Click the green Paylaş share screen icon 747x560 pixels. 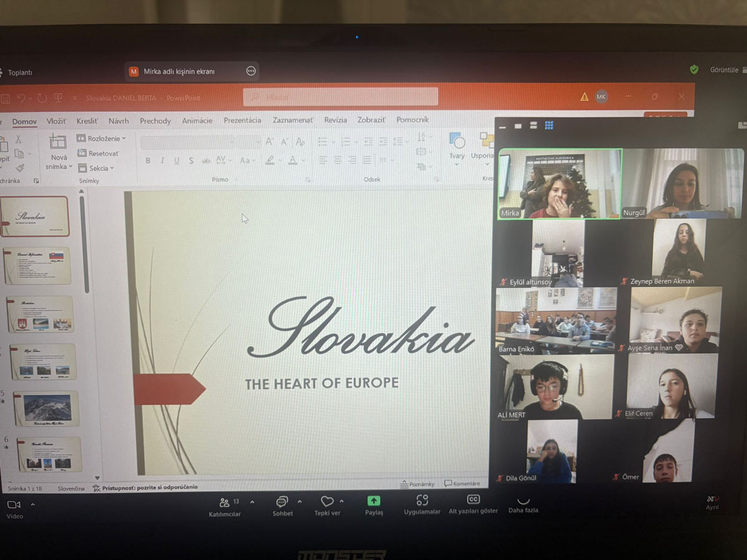point(374,500)
